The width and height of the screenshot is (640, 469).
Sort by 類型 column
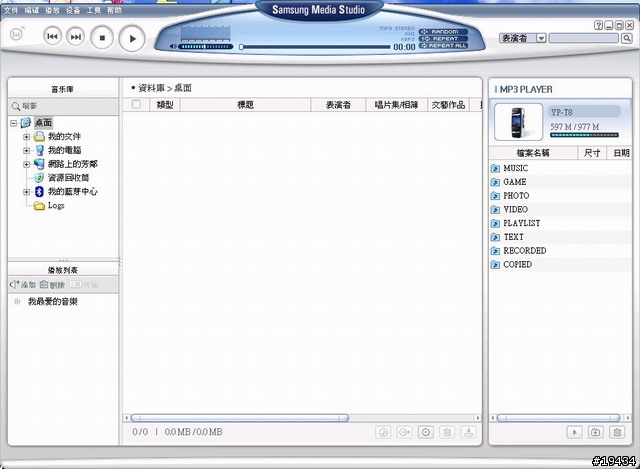click(165, 105)
